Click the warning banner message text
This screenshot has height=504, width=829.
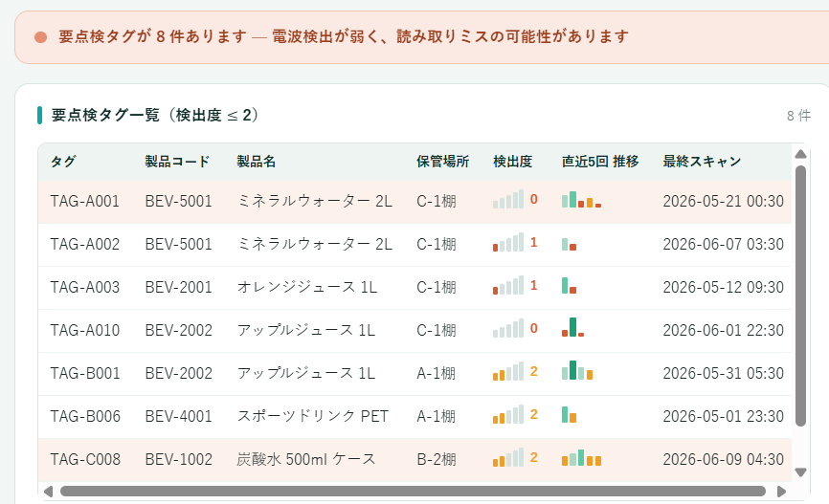click(344, 37)
